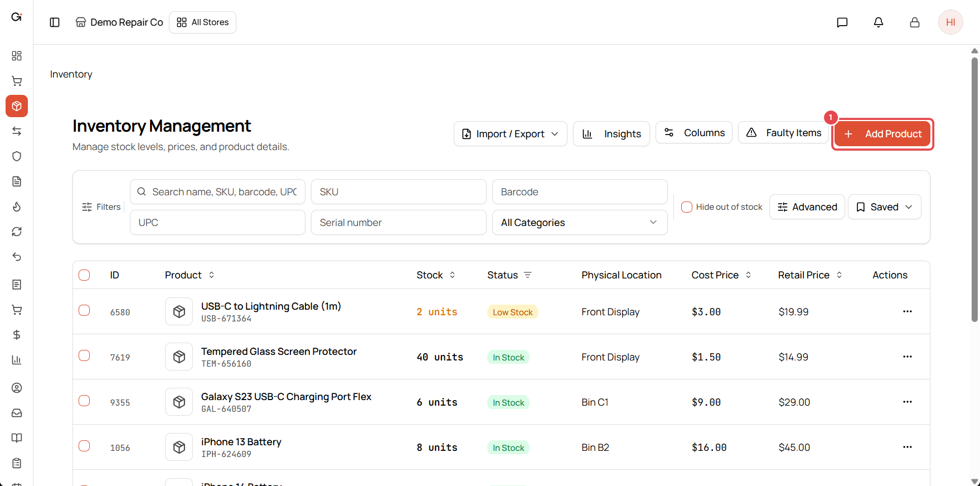Click the Filters sliders icon label

101,207
